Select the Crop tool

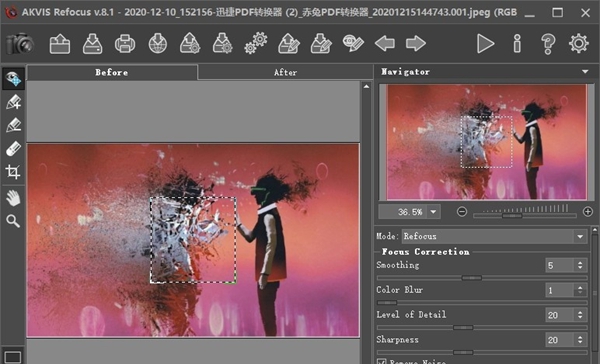coord(13,172)
